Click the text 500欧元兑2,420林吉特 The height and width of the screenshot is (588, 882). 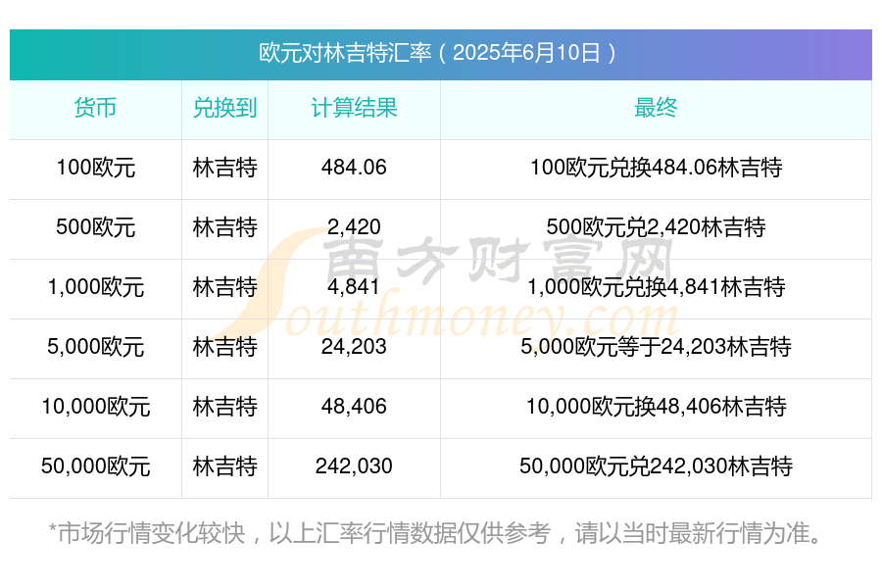(x=656, y=227)
